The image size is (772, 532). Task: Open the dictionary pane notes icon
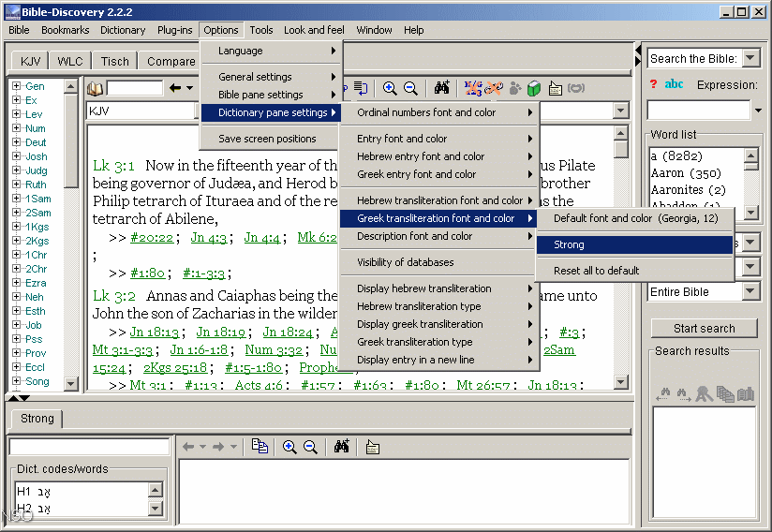pyautogui.click(x=373, y=447)
